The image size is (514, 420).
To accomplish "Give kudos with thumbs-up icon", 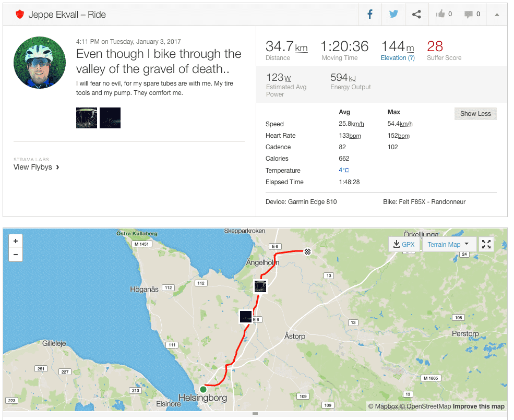I will (440, 14).
